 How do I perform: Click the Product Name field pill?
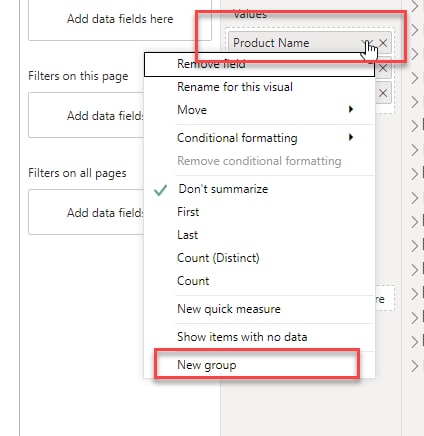(x=310, y=43)
